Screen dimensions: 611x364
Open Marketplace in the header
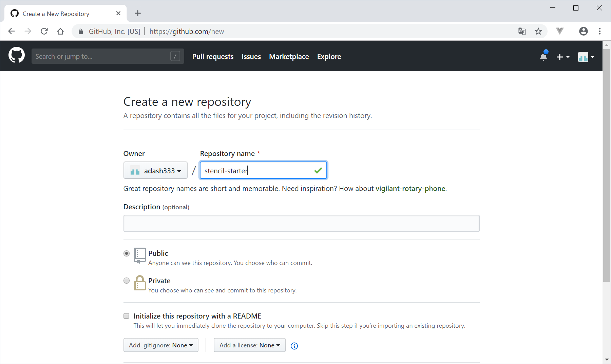click(x=289, y=57)
